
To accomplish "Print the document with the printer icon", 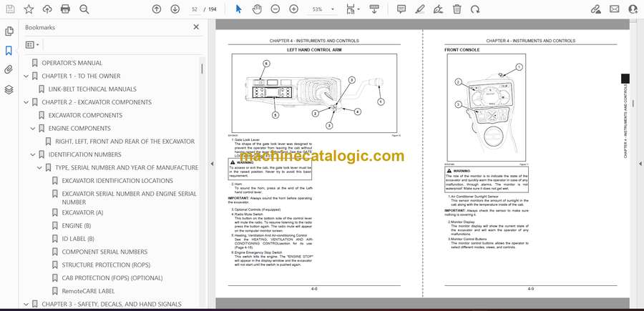I will coord(65,9).
